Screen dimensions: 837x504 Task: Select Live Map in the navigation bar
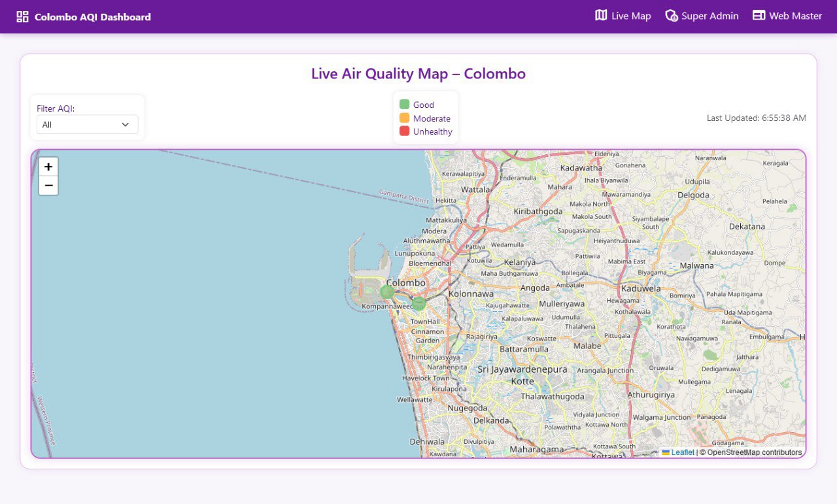point(632,15)
